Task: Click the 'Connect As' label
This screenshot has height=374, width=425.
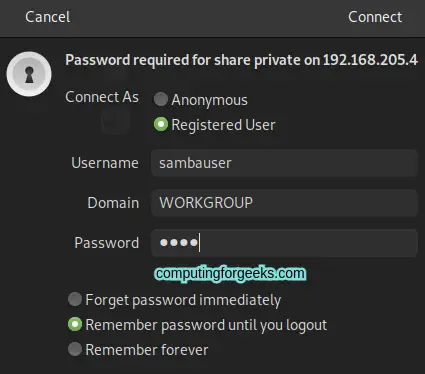Action: point(102,97)
